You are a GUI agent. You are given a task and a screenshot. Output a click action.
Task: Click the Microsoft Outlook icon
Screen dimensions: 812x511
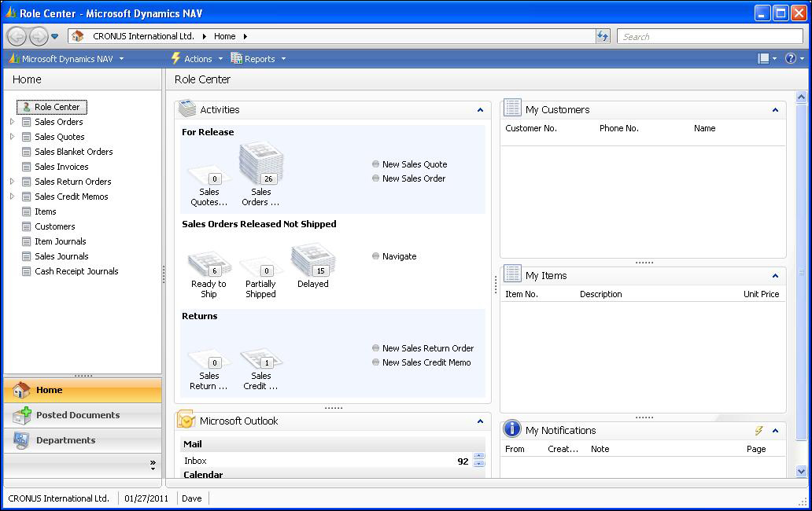pos(186,420)
